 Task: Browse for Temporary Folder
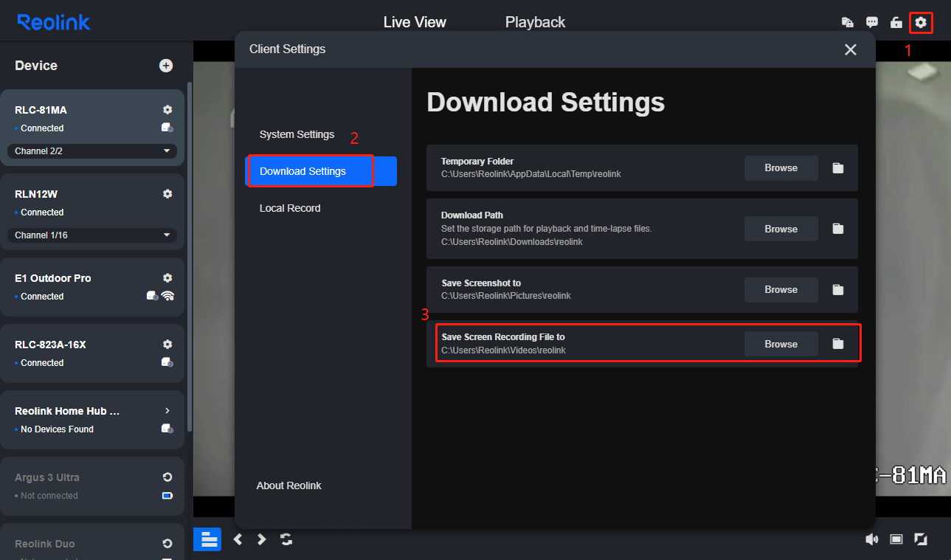[x=781, y=168]
